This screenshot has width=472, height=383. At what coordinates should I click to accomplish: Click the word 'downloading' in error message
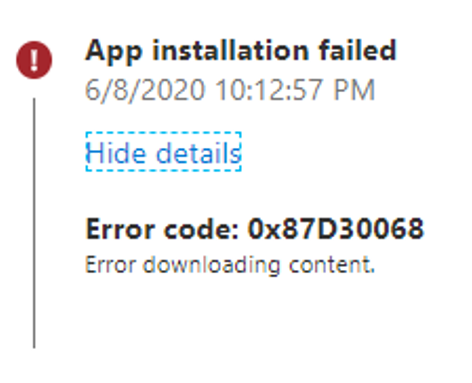click(x=212, y=266)
